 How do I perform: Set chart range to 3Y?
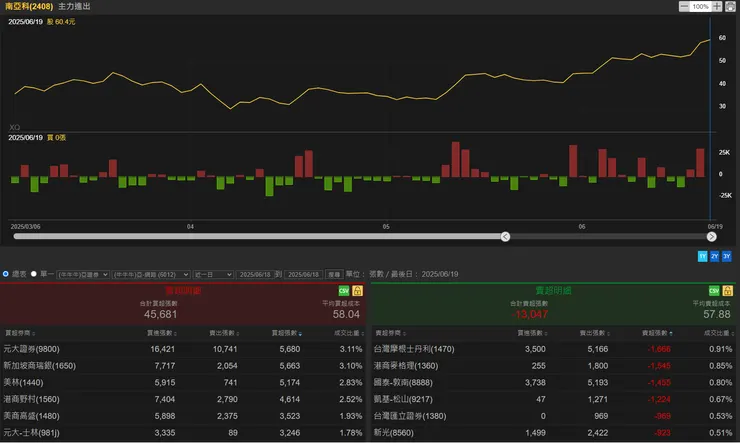[x=727, y=256]
